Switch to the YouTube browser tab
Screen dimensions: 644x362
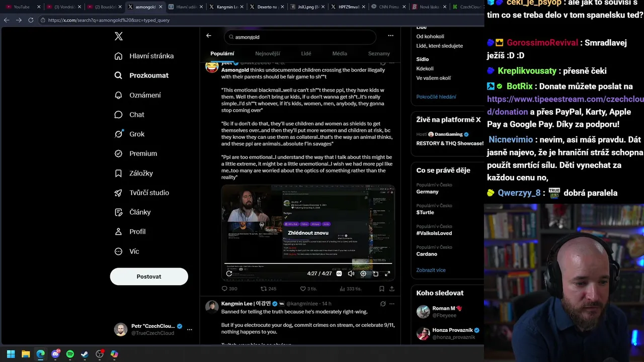click(x=22, y=7)
